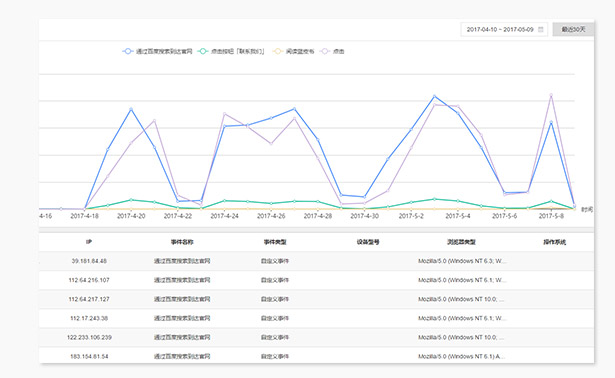Toggle the purple 点击 legend series
Image resolution: width=615 pixels, height=378 pixels.
click(332, 51)
